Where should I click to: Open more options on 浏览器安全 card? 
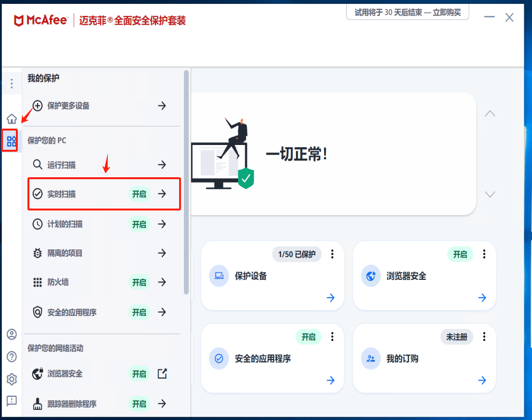(484, 254)
